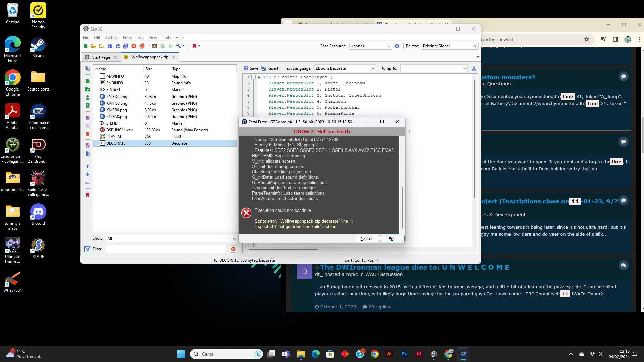Click the Close All red stacked X icon
The width and height of the screenshot is (644, 362).
coord(142,46)
